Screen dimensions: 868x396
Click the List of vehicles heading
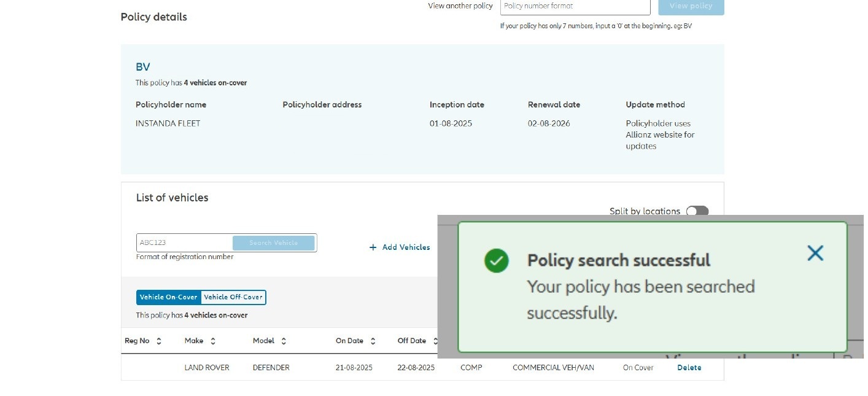[172, 198]
